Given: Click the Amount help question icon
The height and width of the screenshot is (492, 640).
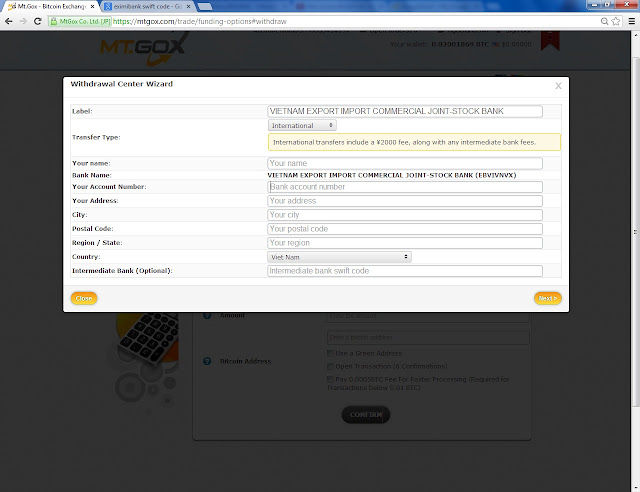Looking at the screenshot, I should tap(207, 316).
